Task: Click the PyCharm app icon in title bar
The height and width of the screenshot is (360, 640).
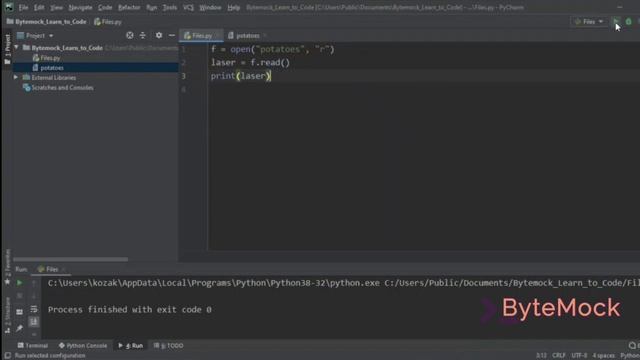Action: 9,7
